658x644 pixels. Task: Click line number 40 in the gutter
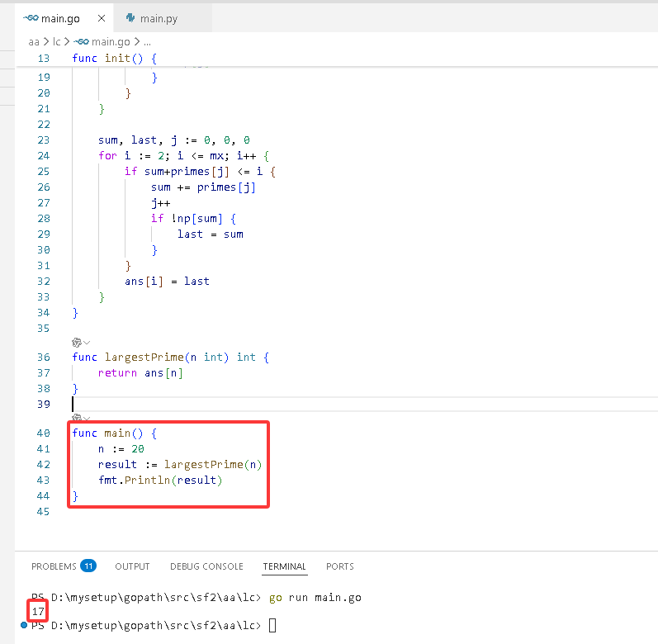click(44, 433)
